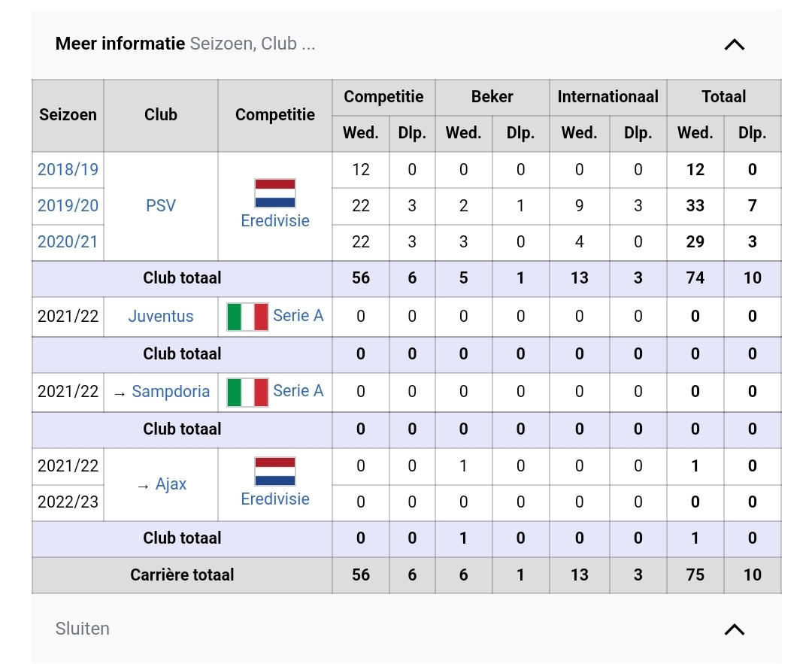812x664 pixels.
Task: Click the Meer informatie header text
Action: click(120, 44)
